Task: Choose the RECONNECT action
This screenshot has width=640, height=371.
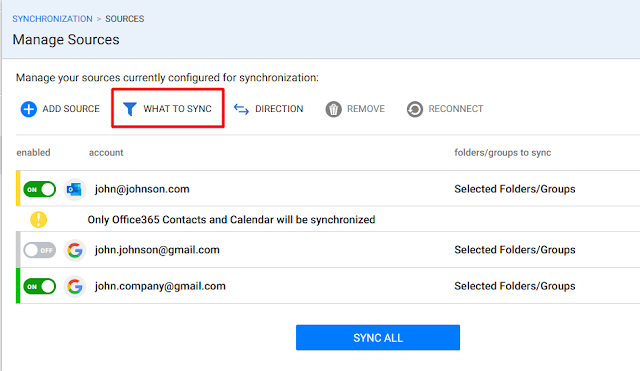Action: point(456,109)
